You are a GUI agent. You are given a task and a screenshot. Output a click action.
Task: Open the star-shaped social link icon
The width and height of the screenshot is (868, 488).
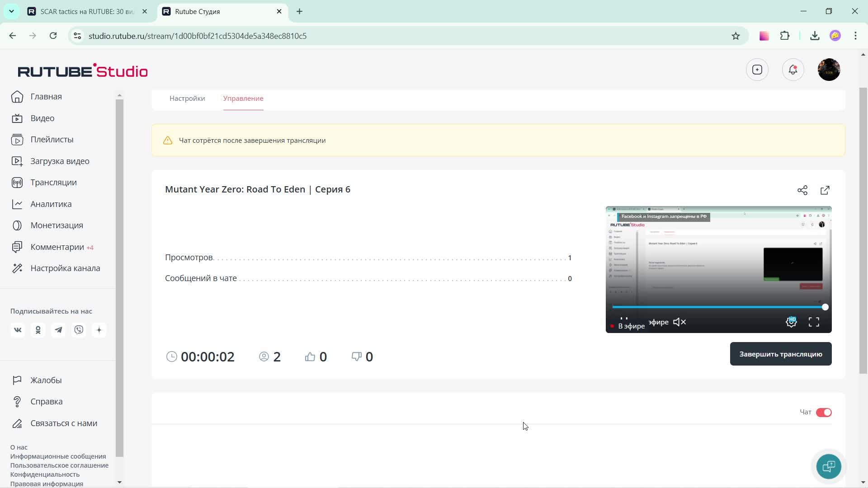[x=99, y=330]
